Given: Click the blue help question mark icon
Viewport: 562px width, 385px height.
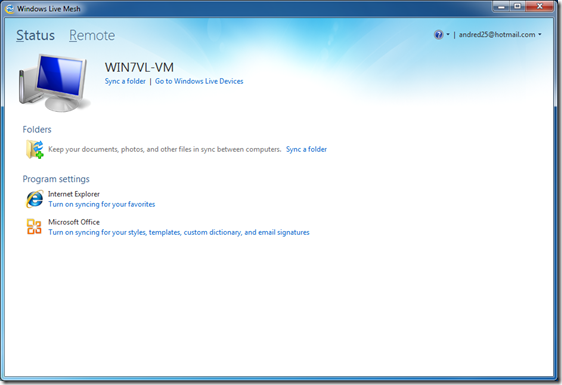Looking at the screenshot, I should pos(439,34).
